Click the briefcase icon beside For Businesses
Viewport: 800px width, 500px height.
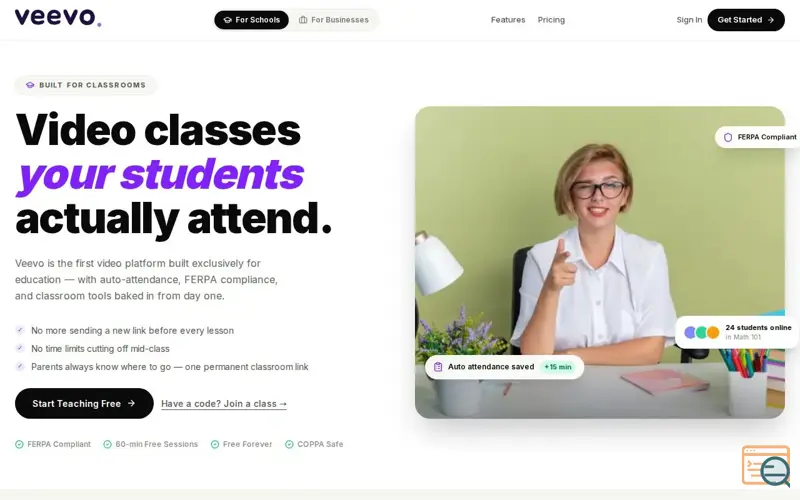click(303, 20)
